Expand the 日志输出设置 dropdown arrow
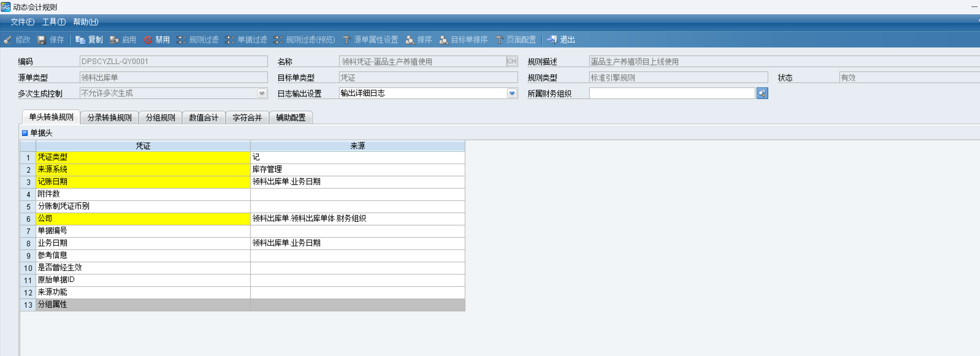The image size is (980, 356). (x=512, y=93)
